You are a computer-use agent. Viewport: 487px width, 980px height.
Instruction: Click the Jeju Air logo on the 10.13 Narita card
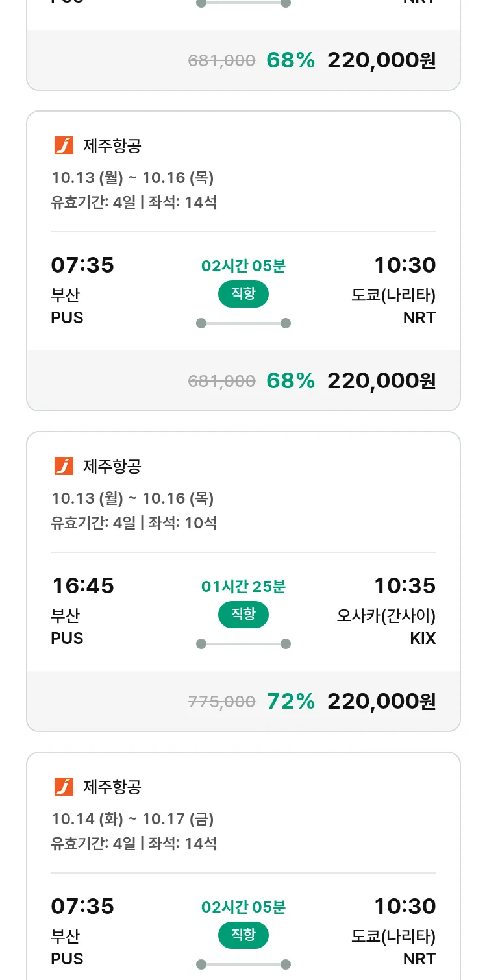tap(64, 145)
